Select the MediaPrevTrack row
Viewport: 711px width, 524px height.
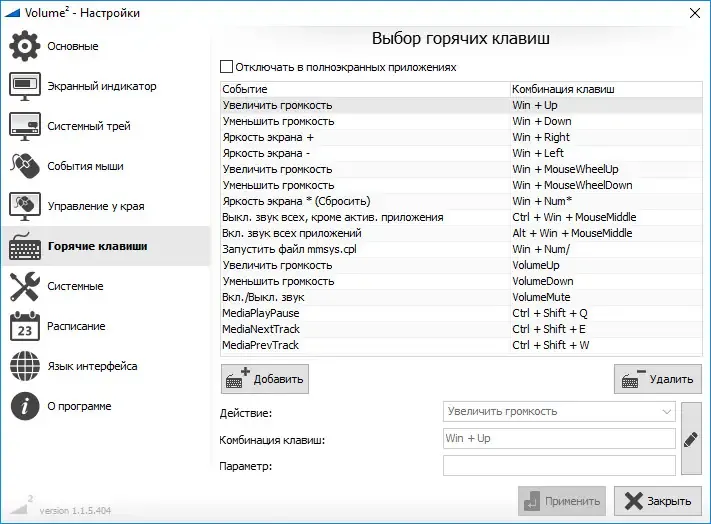point(462,345)
